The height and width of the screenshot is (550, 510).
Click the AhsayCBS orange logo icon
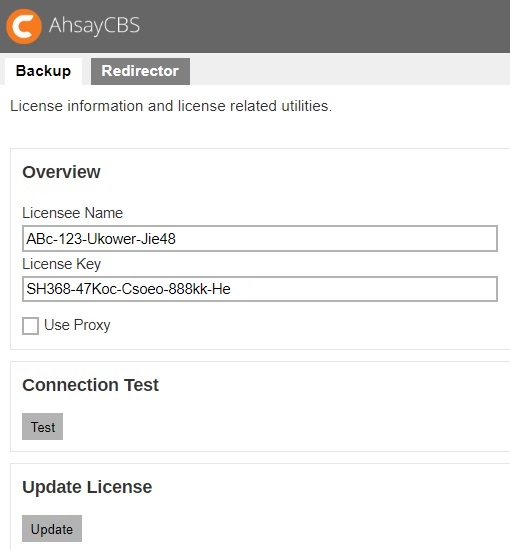pyautogui.click(x=24, y=26)
